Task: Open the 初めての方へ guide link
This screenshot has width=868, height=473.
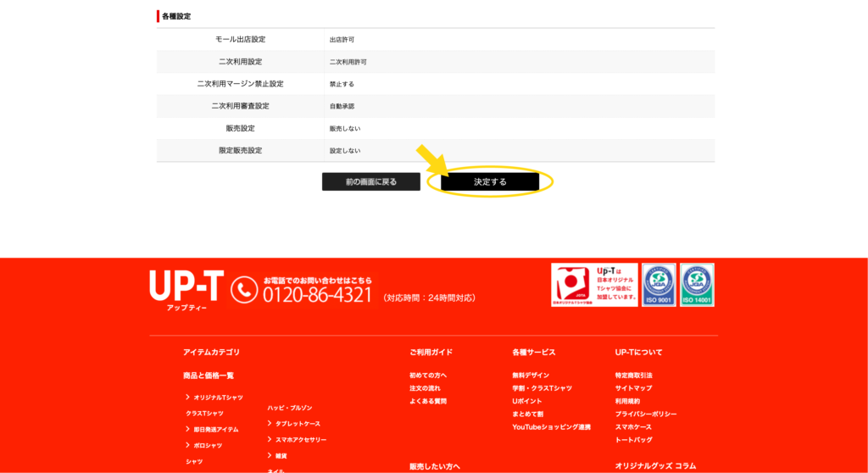Action: pyautogui.click(x=428, y=375)
